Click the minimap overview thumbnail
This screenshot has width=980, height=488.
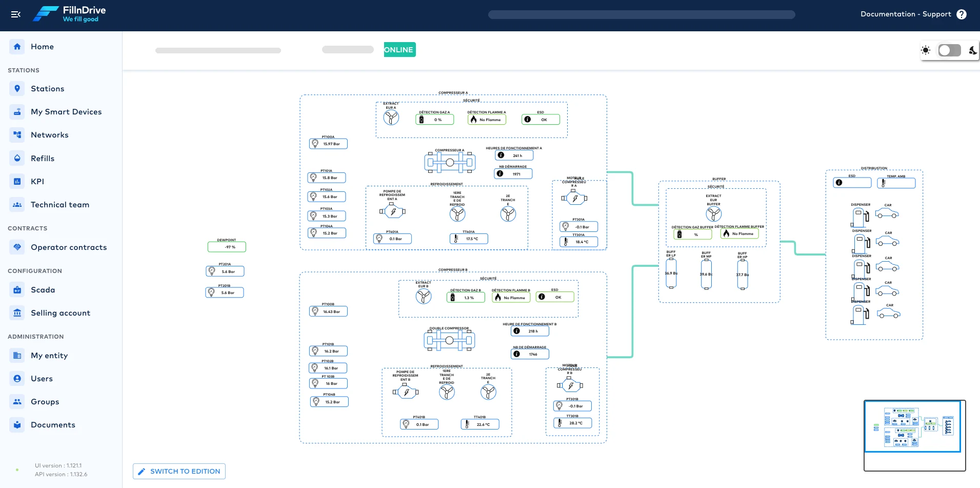coord(914,435)
